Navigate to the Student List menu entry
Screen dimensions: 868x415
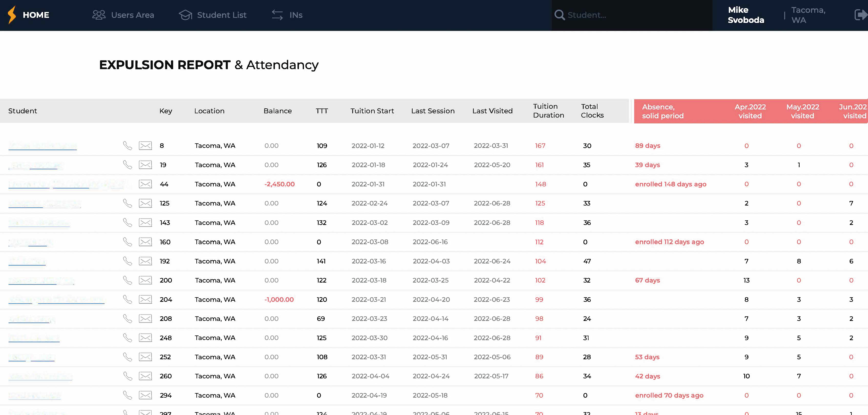221,15
